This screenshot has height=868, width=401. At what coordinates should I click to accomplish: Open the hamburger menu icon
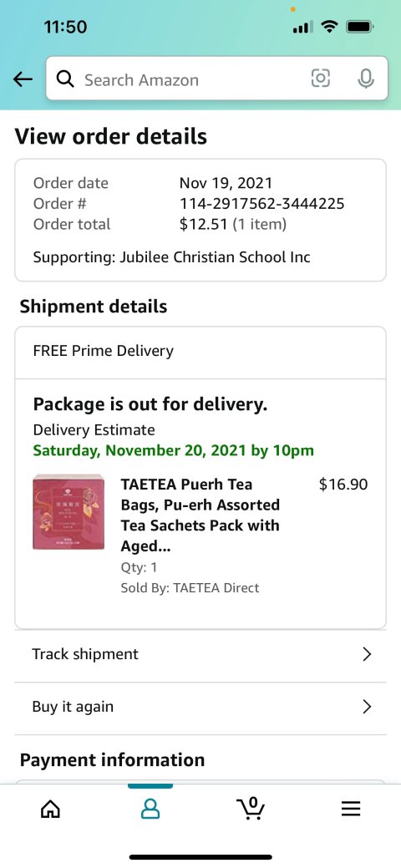[x=351, y=809]
